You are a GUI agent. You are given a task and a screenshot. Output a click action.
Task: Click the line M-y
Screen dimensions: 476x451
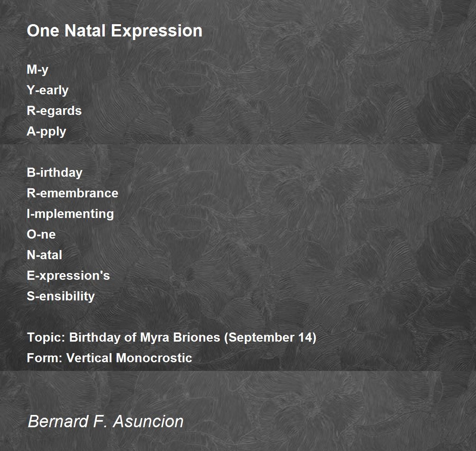[38, 70]
